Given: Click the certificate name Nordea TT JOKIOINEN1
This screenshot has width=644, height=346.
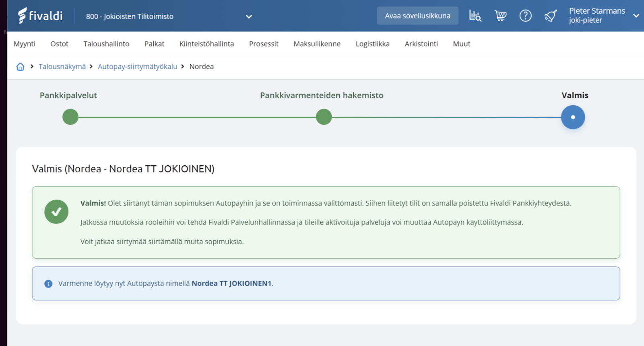Looking at the screenshot, I should coord(231,284).
